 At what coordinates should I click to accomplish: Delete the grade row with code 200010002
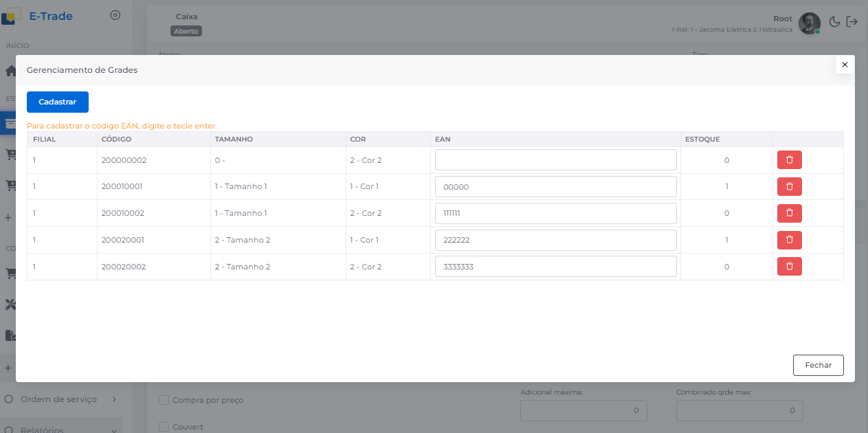pyautogui.click(x=789, y=213)
